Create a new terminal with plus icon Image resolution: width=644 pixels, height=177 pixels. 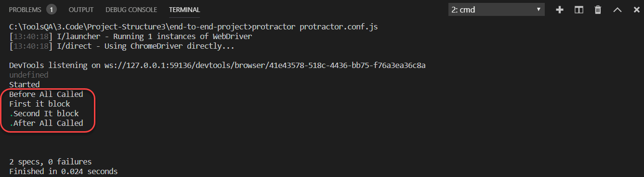[560, 10]
